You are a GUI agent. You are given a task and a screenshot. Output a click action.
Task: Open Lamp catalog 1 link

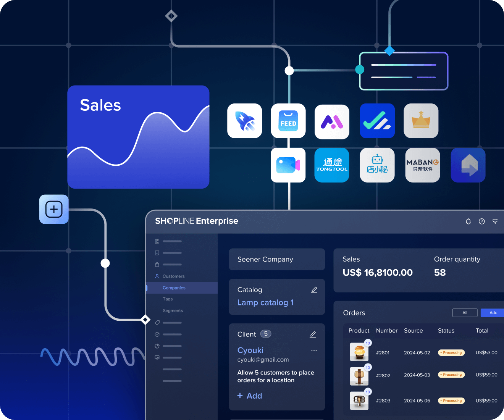265,303
